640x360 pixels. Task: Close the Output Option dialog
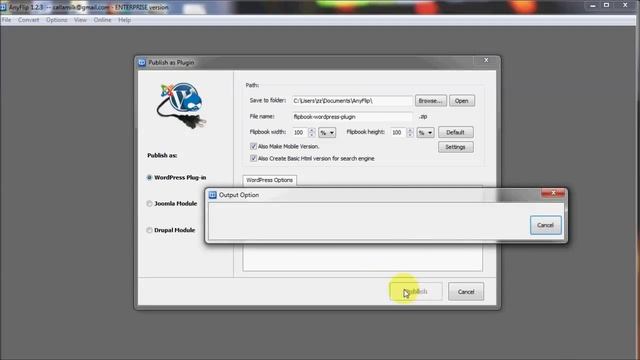pos(553,193)
